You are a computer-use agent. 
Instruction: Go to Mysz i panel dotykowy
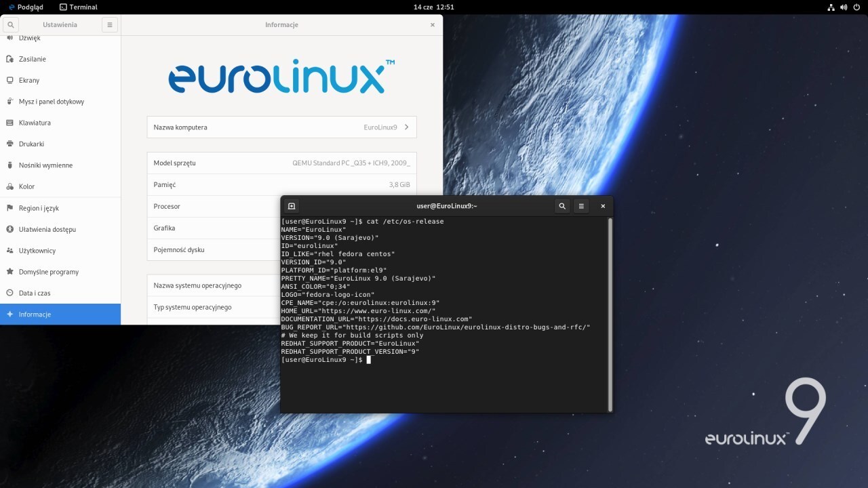[x=60, y=102]
